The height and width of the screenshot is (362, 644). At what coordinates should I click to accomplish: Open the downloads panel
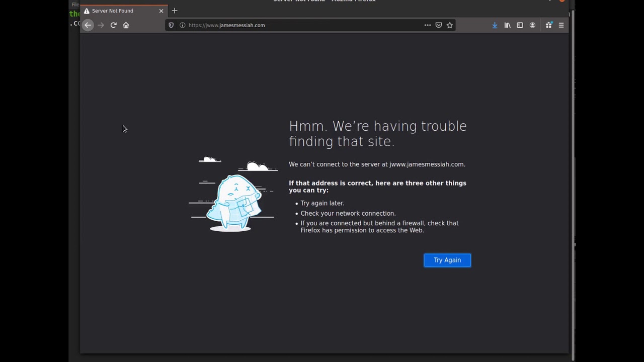click(x=495, y=25)
